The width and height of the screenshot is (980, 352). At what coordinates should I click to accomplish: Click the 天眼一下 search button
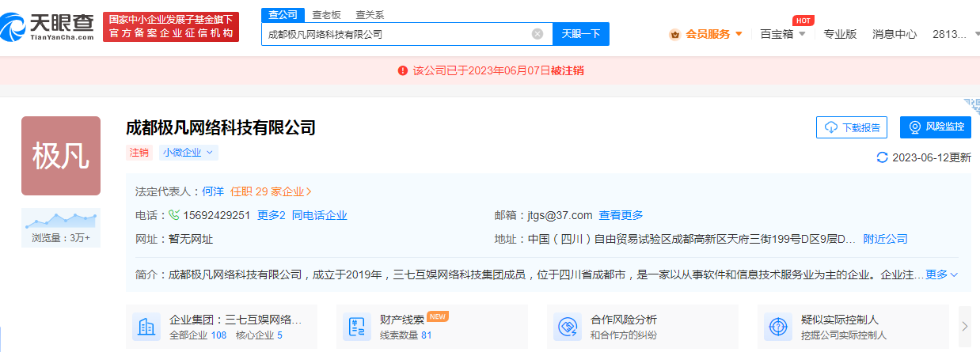coord(581,34)
